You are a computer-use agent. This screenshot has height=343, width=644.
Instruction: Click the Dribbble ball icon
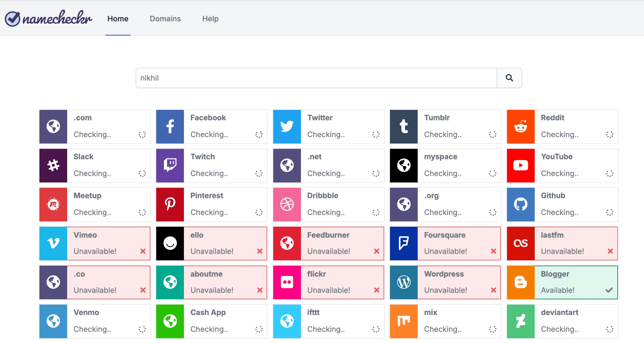(287, 205)
